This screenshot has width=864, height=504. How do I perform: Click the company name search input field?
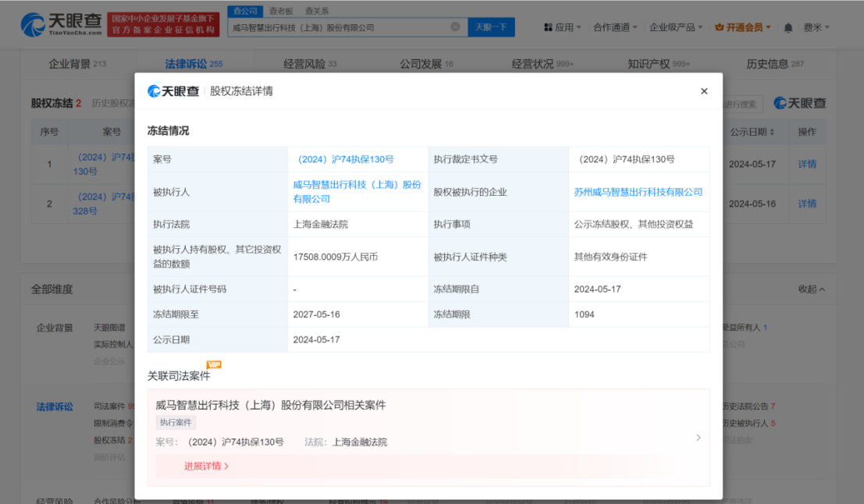(340, 27)
